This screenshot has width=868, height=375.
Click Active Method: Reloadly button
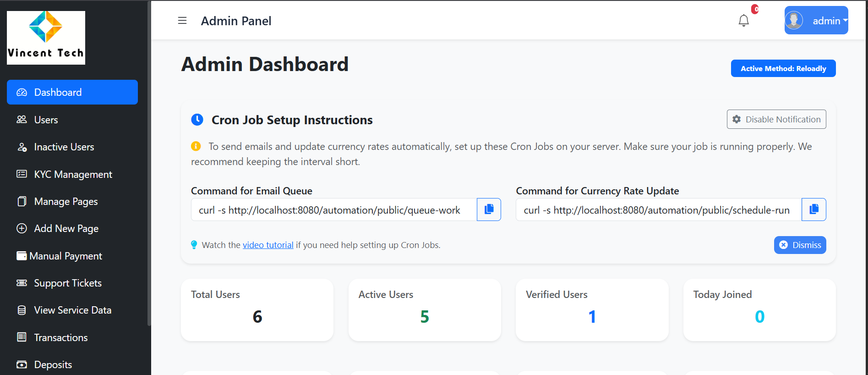pyautogui.click(x=783, y=68)
